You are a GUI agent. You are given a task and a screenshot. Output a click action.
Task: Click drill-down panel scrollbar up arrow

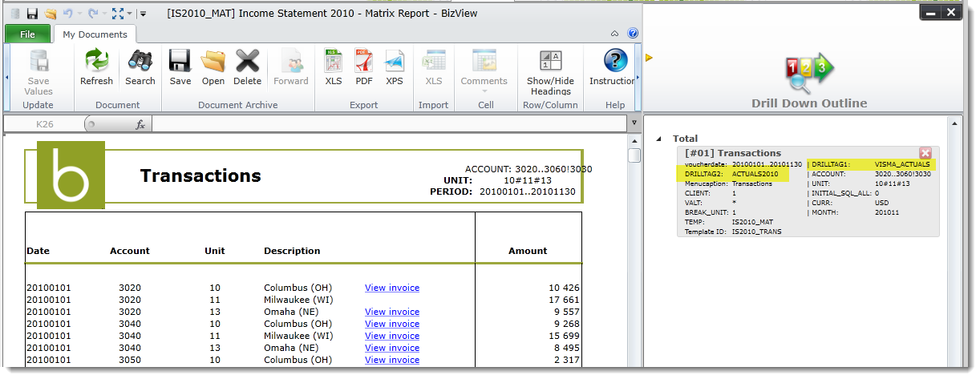pyautogui.click(x=955, y=123)
